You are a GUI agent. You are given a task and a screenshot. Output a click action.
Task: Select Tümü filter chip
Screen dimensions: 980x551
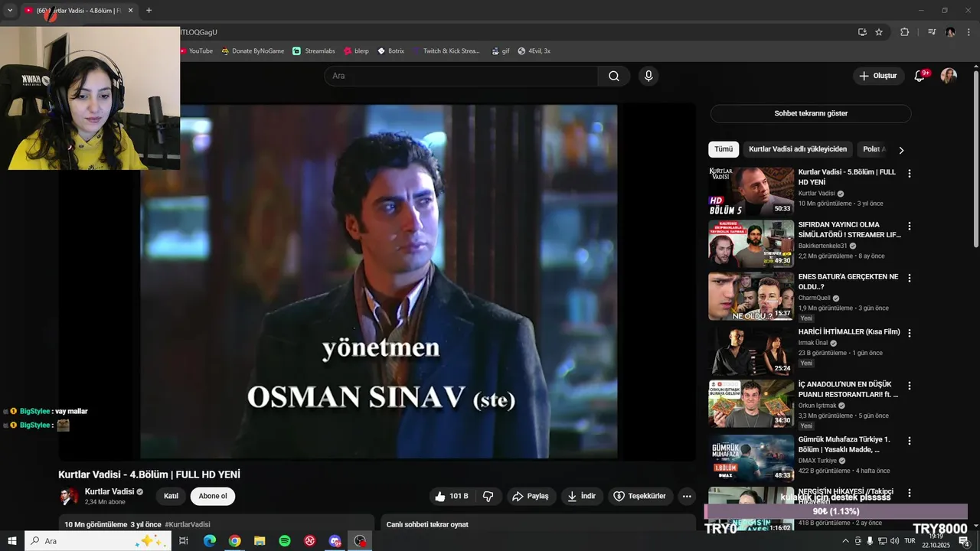[724, 149]
